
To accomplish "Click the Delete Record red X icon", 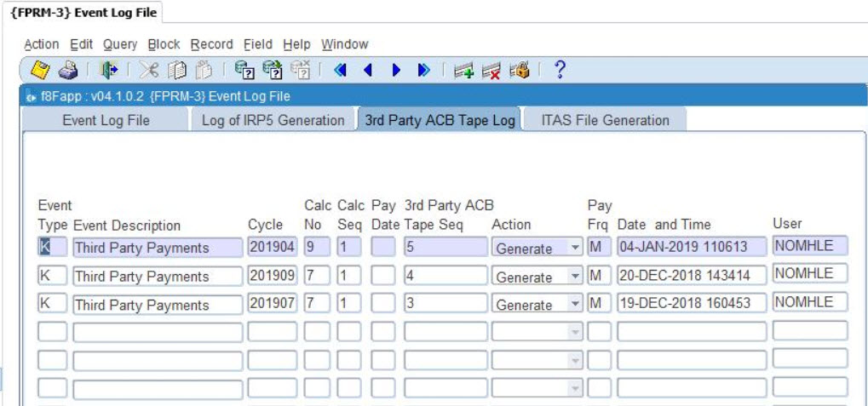I will (x=491, y=71).
